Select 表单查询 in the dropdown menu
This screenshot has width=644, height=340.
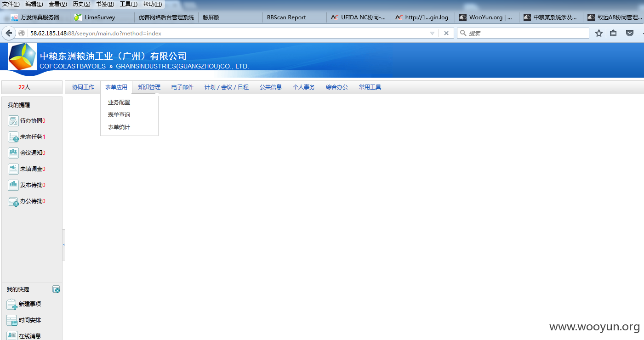[x=119, y=115]
